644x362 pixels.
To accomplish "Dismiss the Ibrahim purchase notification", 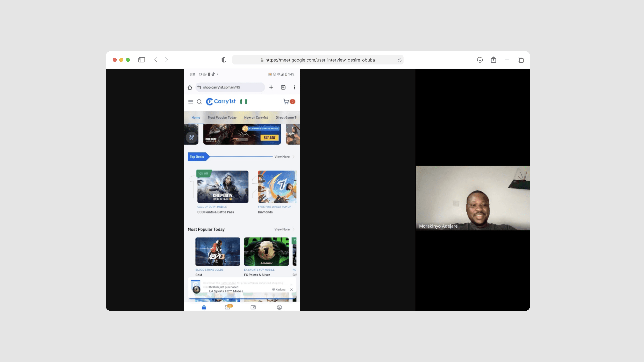I will point(291,290).
